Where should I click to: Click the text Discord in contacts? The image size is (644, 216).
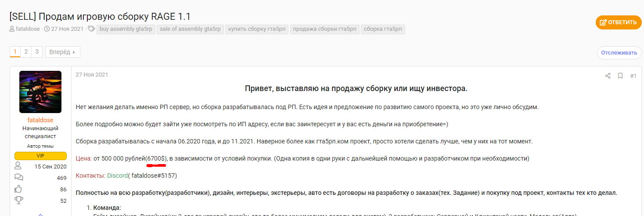(x=117, y=176)
